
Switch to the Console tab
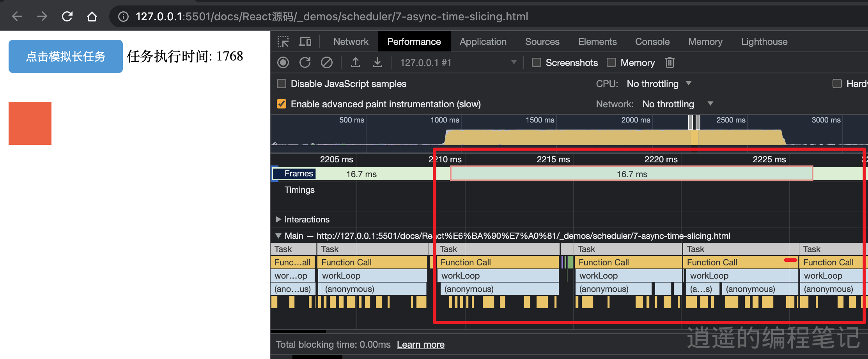(x=652, y=42)
